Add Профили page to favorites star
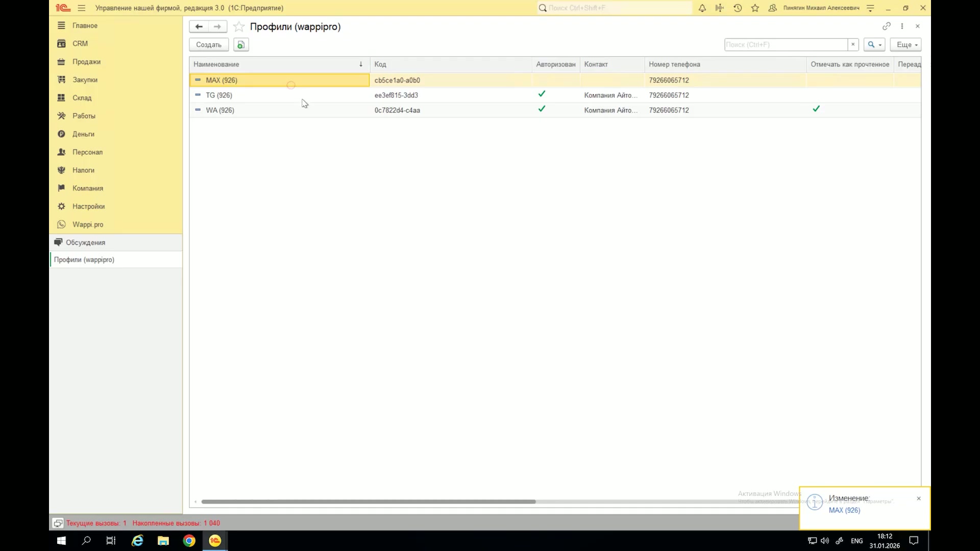 tap(238, 27)
